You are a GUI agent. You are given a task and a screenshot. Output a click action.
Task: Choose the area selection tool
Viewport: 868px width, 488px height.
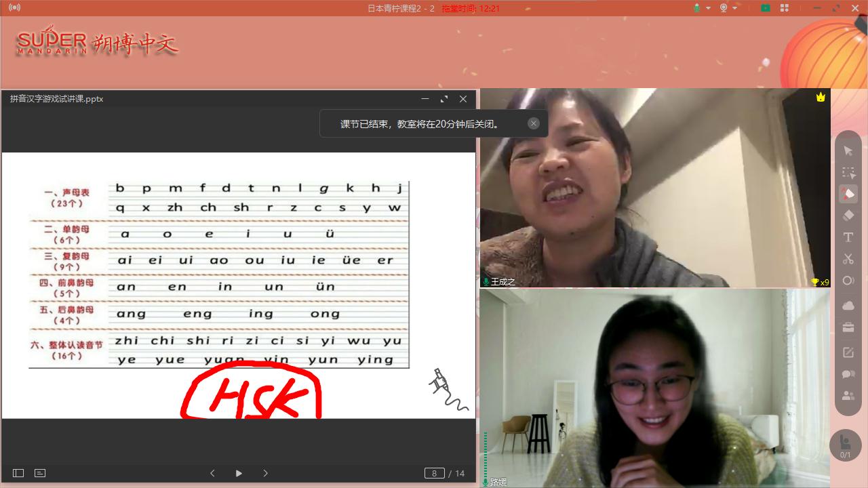coord(848,173)
